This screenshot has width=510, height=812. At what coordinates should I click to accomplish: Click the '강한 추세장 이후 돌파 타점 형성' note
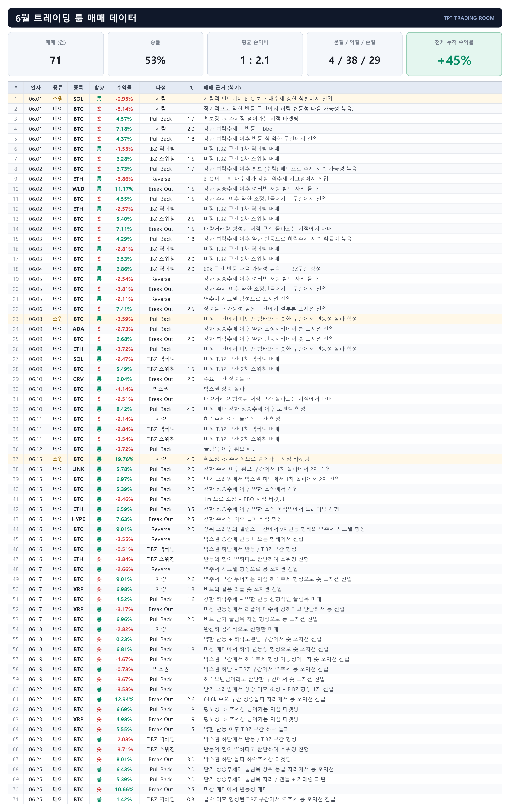point(243,519)
